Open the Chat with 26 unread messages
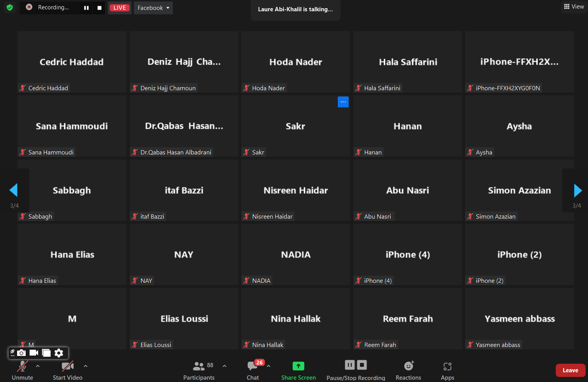This screenshot has height=382, width=588. [253, 366]
